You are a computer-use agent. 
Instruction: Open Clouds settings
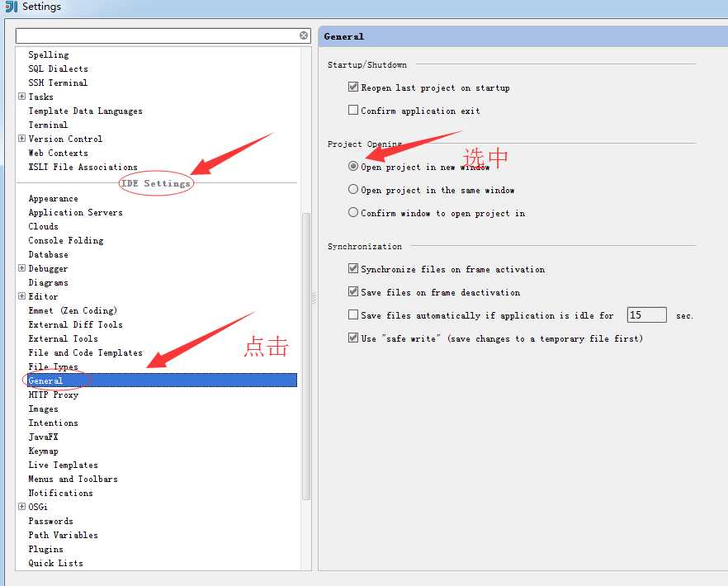coord(44,226)
